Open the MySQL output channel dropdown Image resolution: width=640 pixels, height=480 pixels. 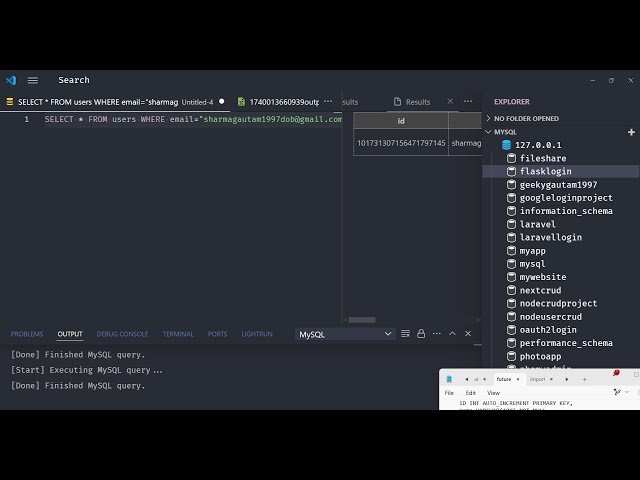click(x=345, y=334)
